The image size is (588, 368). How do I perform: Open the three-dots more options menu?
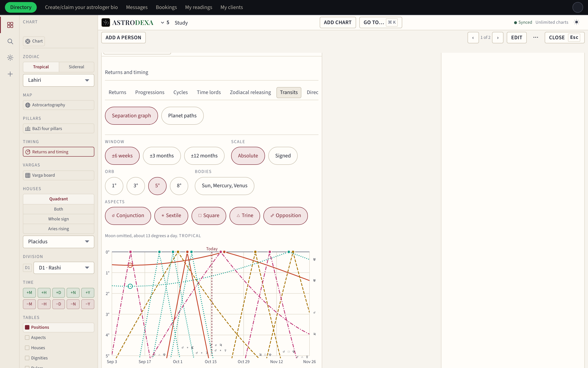coord(536,37)
